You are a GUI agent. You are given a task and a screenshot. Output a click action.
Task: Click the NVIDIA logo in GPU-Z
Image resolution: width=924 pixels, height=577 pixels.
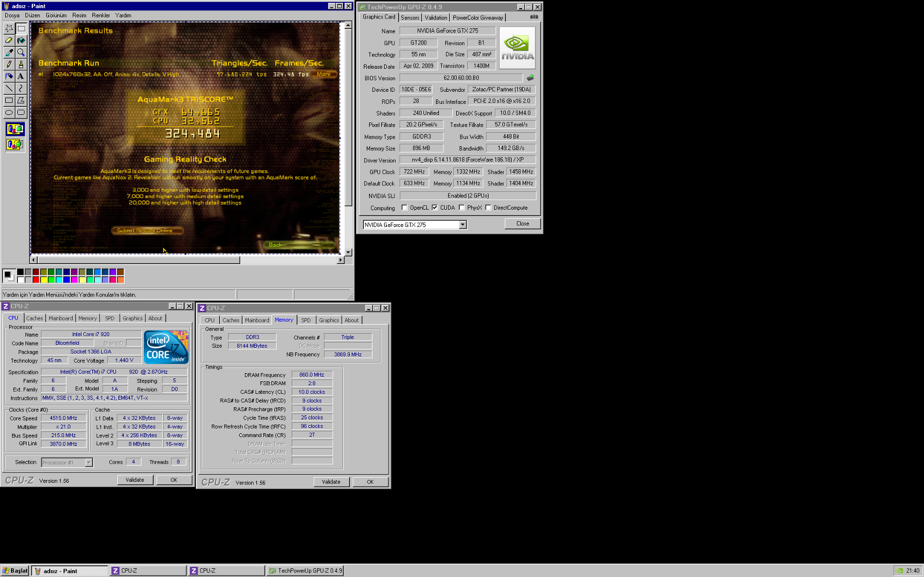(x=517, y=48)
